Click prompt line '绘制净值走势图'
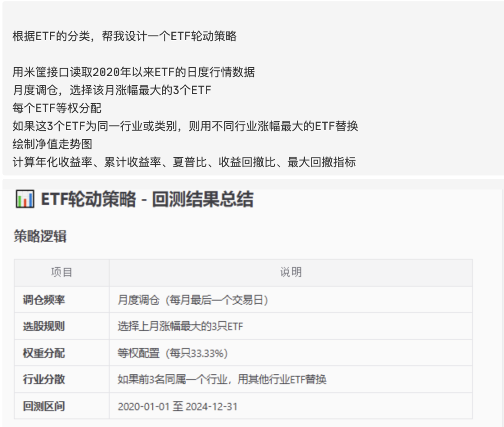Screen dimensions: 504x427 click(x=52, y=144)
